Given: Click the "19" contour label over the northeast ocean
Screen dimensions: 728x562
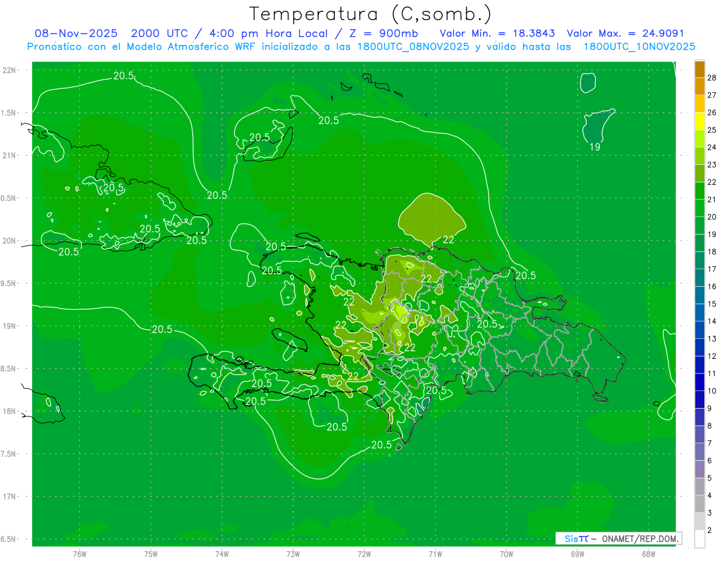Looking at the screenshot, I should [x=595, y=147].
